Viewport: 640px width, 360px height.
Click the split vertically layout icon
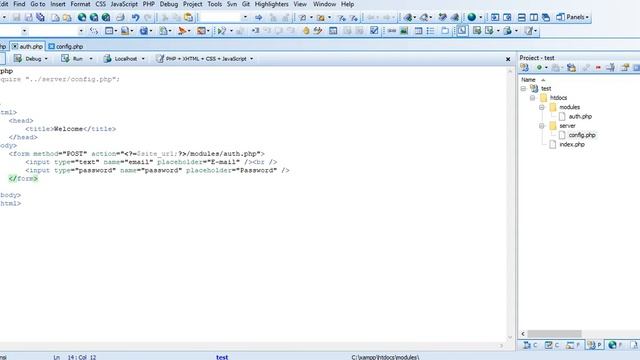tap(533, 17)
